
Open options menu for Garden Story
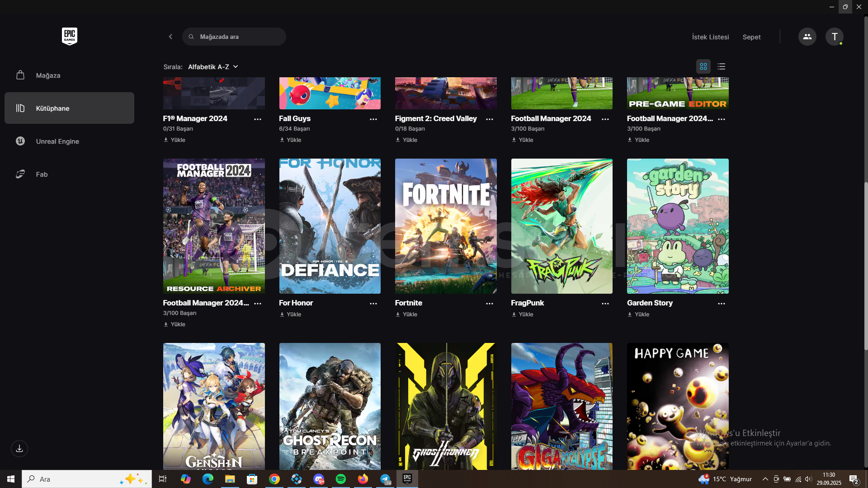(x=722, y=304)
